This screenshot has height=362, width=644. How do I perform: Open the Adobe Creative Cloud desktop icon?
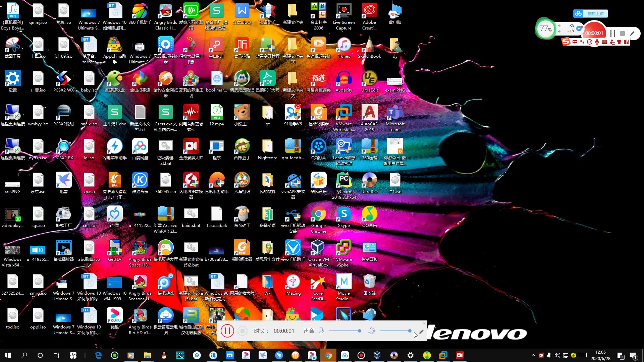[369, 17]
